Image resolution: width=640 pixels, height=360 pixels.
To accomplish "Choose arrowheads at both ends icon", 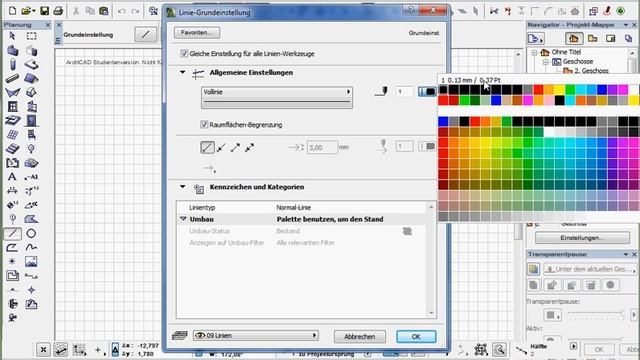I will [249, 147].
